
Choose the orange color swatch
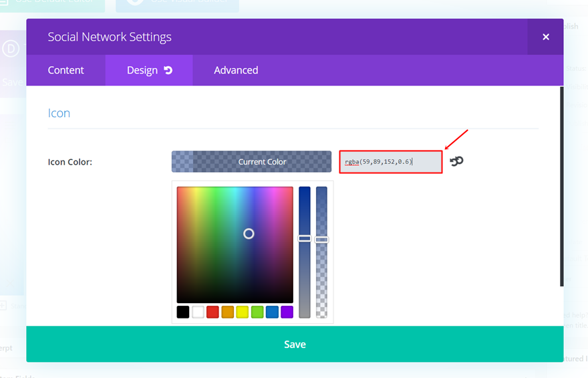(228, 312)
